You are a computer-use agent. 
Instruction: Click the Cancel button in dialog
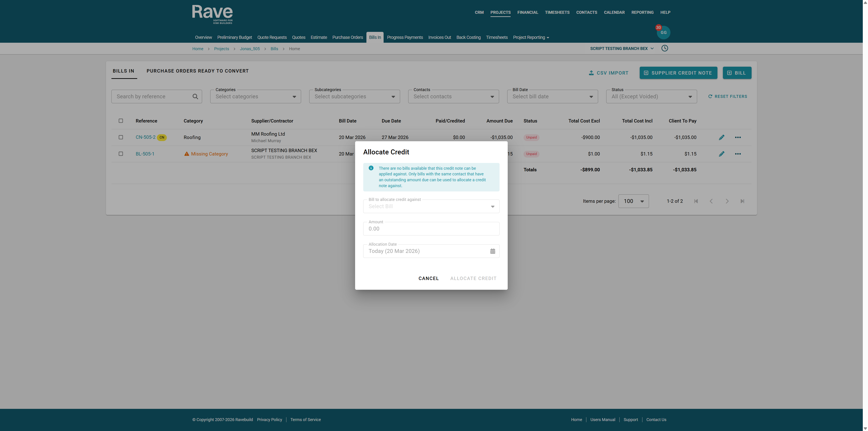(428, 278)
